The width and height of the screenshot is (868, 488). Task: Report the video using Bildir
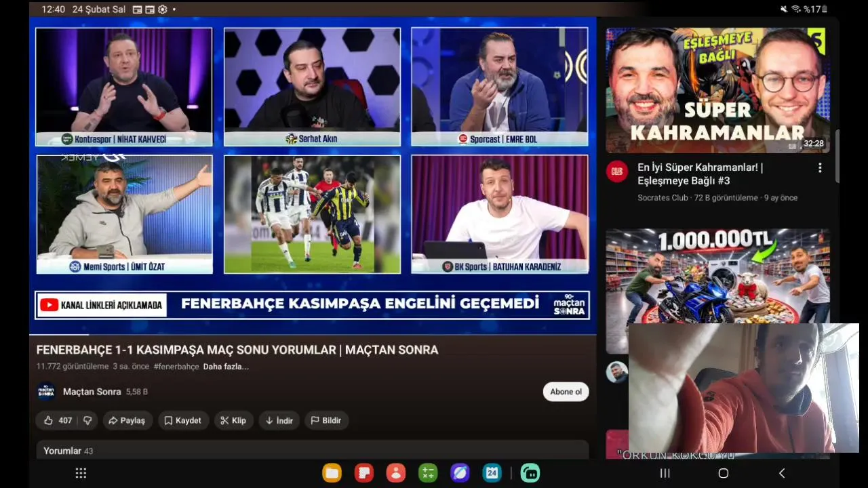point(326,420)
